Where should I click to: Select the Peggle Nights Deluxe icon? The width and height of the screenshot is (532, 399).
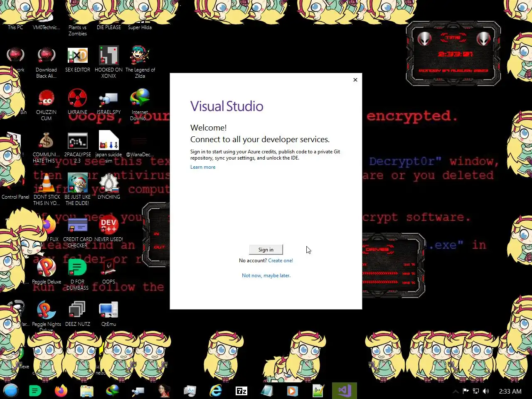click(46, 316)
